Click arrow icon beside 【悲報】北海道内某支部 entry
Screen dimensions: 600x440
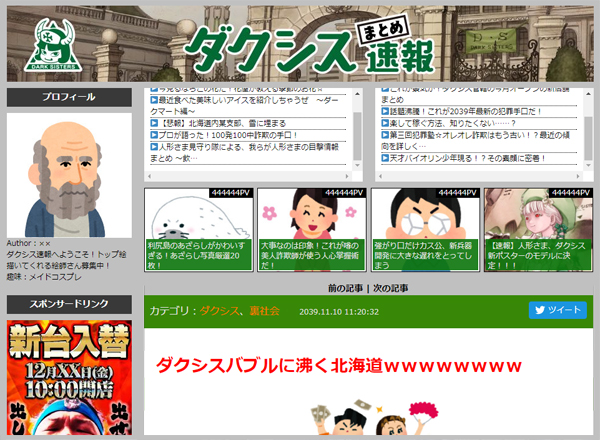click(x=154, y=123)
